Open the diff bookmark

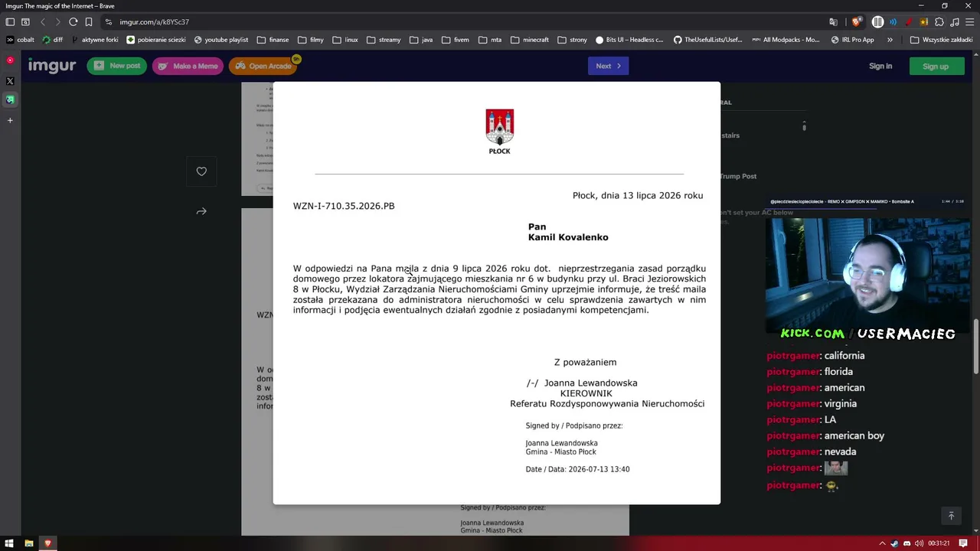point(53,40)
